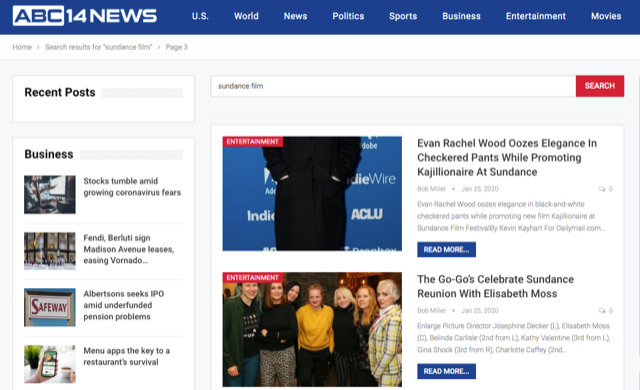
Task: Click the comment icon on The Go-Go's article
Action: pyautogui.click(x=602, y=310)
